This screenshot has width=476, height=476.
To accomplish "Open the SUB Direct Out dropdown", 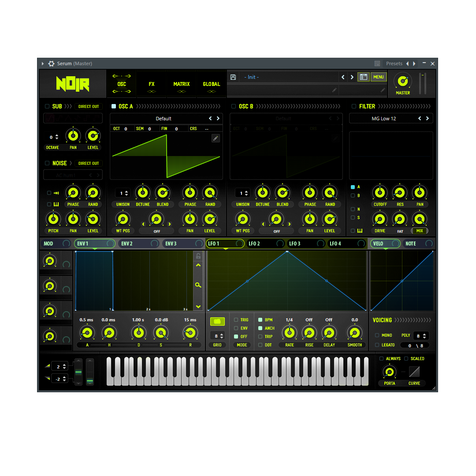I will pos(89,106).
